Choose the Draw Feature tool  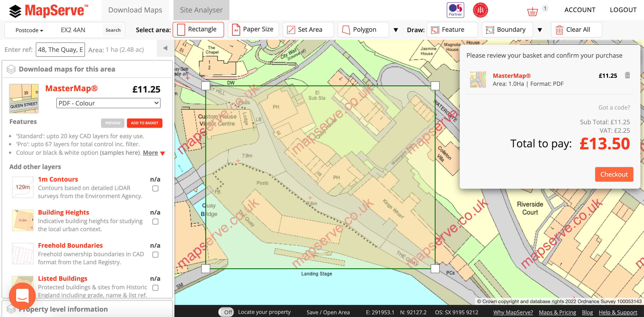452,30
